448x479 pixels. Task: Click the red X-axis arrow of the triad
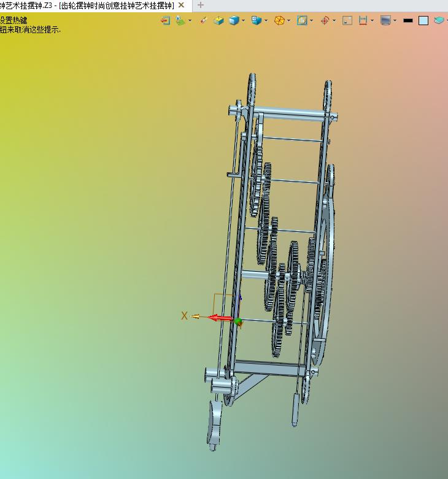point(220,318)
